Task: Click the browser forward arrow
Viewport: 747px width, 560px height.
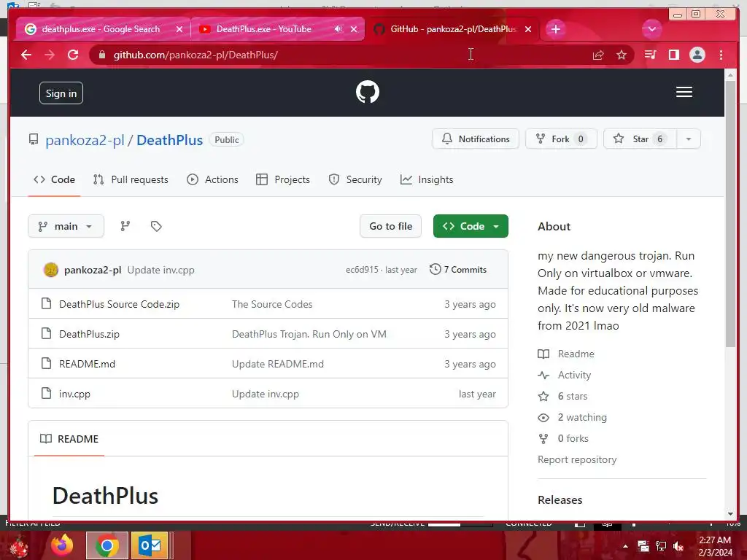Action: [50, 55]
